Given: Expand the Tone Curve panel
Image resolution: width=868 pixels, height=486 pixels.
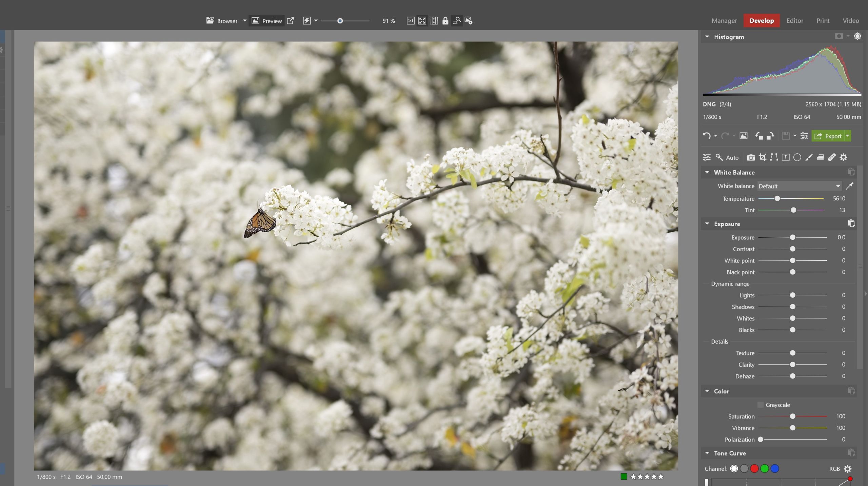Looking at the screenshot, I should point(707,453).
